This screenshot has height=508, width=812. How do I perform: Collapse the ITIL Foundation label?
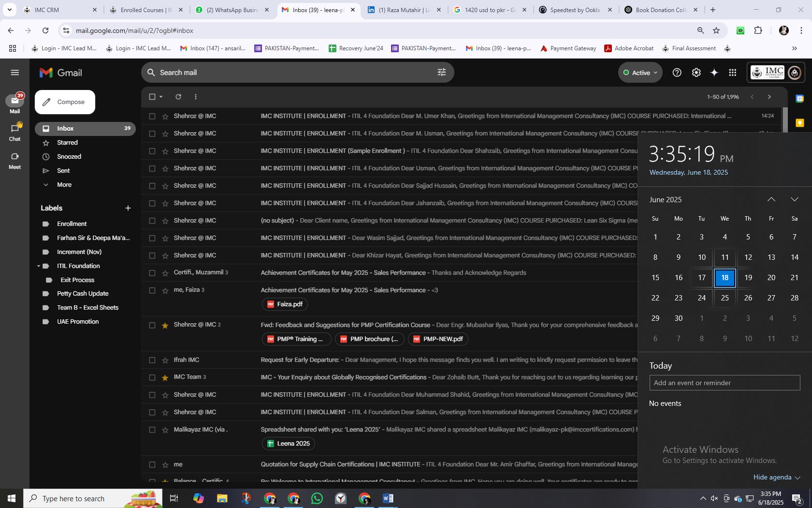coord(39,266)
